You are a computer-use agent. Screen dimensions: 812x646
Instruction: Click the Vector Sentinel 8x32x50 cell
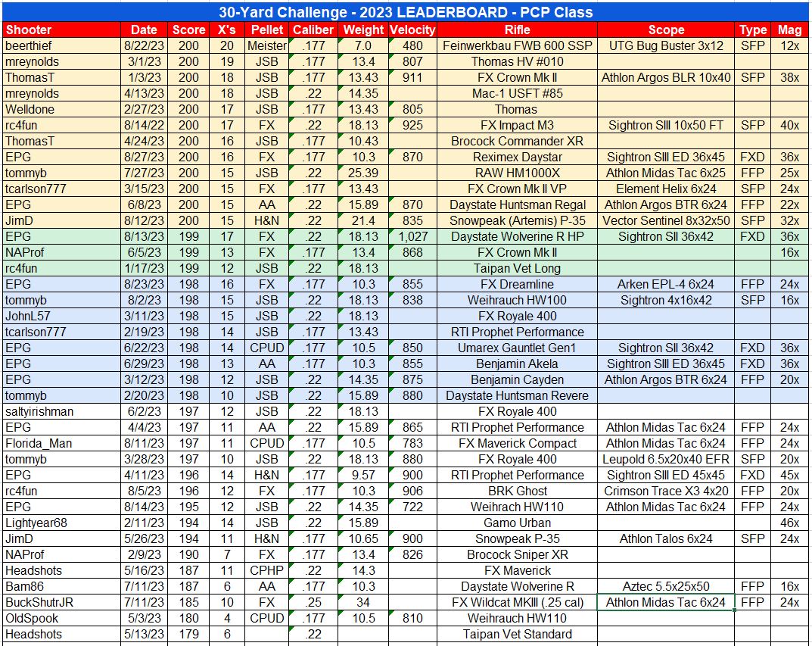[x=666, y=220]
